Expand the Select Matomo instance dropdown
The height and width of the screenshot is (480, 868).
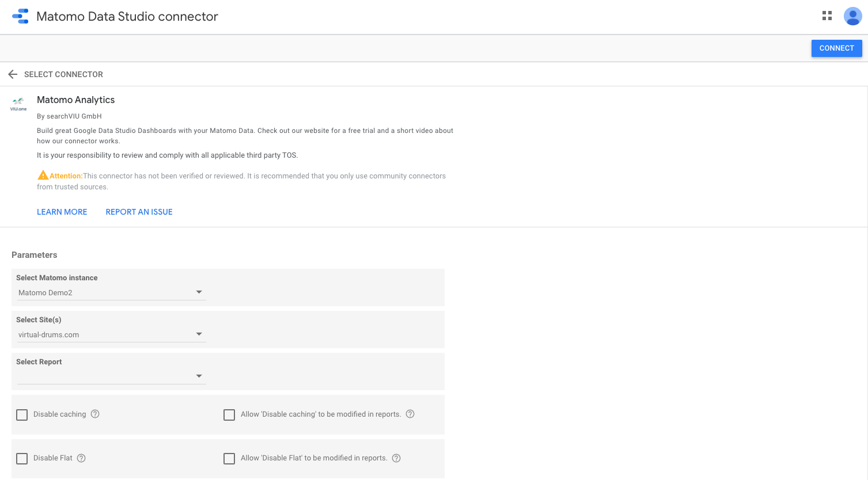(x=111, y=292)
